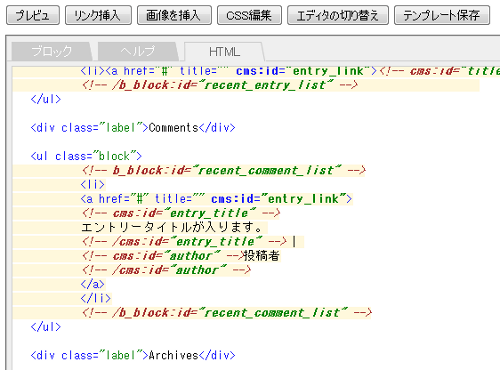500x370 pixels.
Task: Save template with テンプレート保存 button
Action: click(442, 15)
